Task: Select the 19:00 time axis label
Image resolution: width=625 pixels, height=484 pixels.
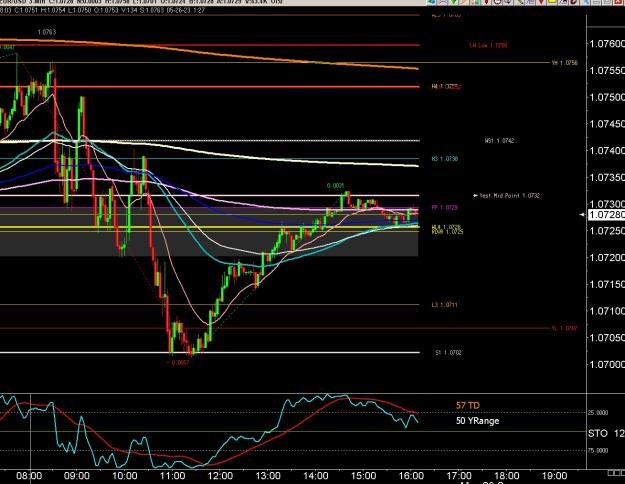Action: click(x=554, y=476)
